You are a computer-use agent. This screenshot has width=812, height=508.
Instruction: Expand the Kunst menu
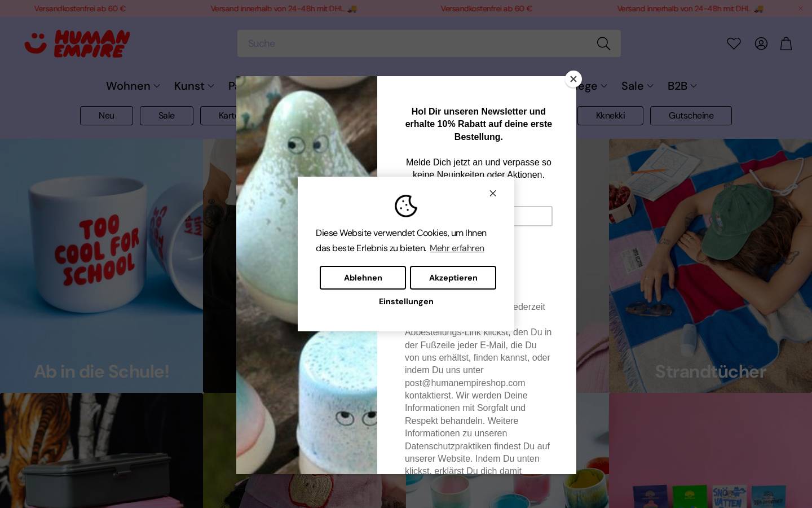(194, 86)
